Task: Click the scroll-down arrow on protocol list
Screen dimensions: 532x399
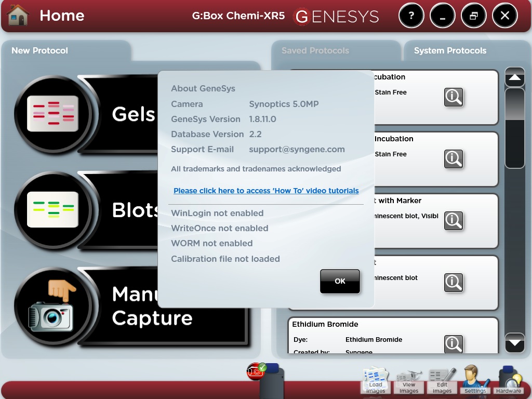Action: point(514,343)
